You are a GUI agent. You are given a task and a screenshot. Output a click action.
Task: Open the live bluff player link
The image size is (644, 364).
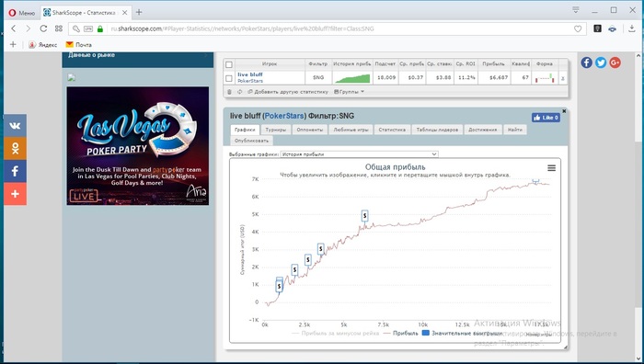pyautogui.click(x=249, y=74)
